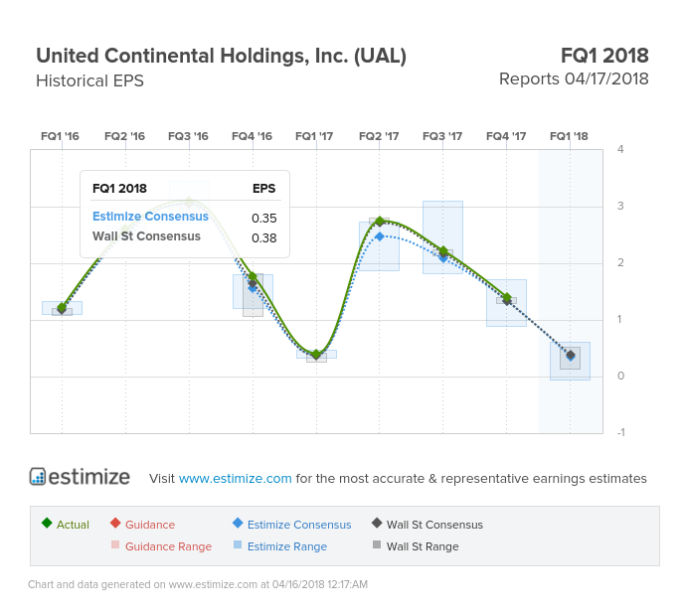Click the FQ2 '17 green actual data point
681x616 pixels.
(x=380, y=222)
